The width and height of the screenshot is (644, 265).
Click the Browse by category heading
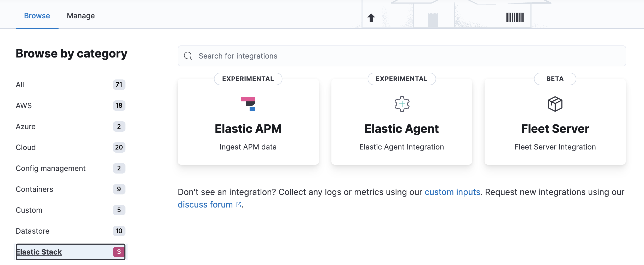click(x=71, y=54)
